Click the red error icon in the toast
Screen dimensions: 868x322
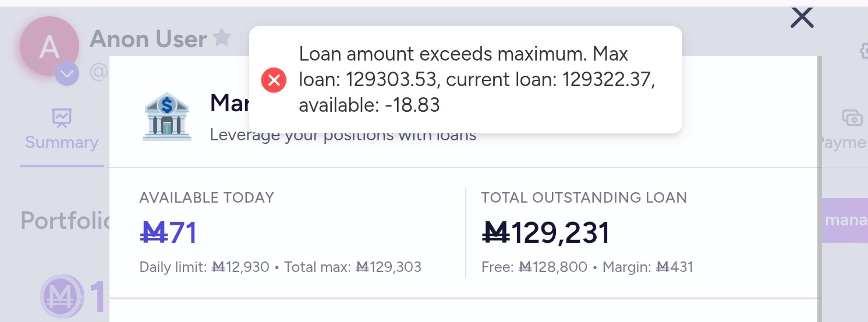click(274, 80)
